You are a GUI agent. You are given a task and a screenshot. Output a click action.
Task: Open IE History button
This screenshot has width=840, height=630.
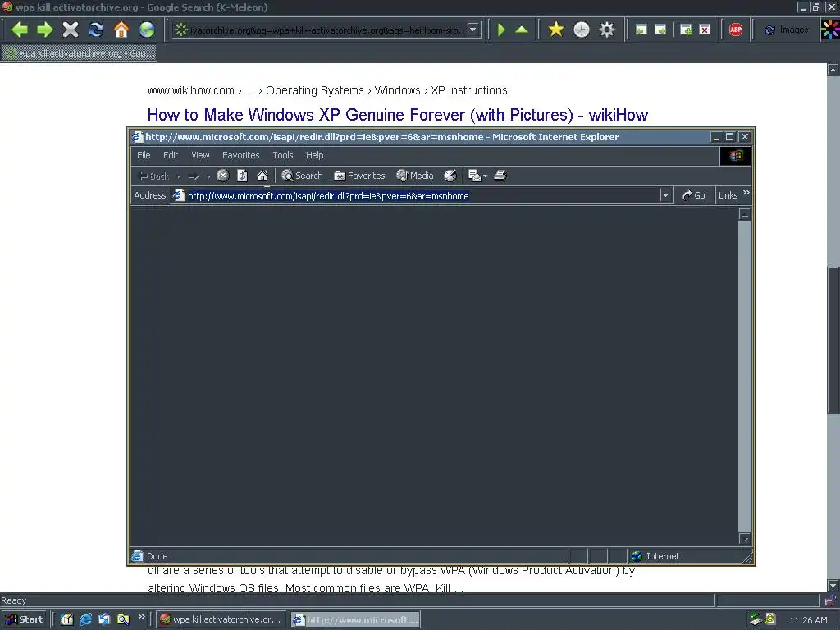pos(450,176)
